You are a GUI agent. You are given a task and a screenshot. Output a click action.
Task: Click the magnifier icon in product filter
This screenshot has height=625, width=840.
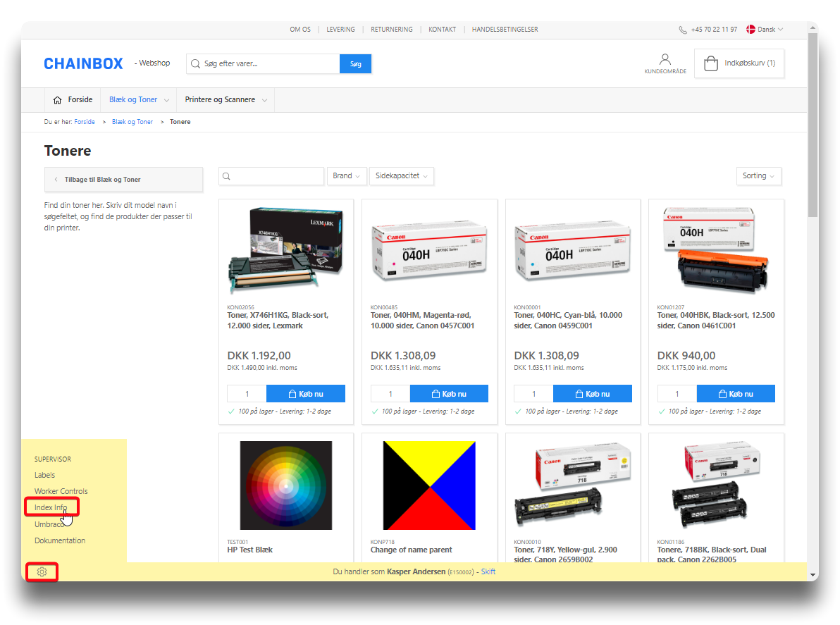227,176
